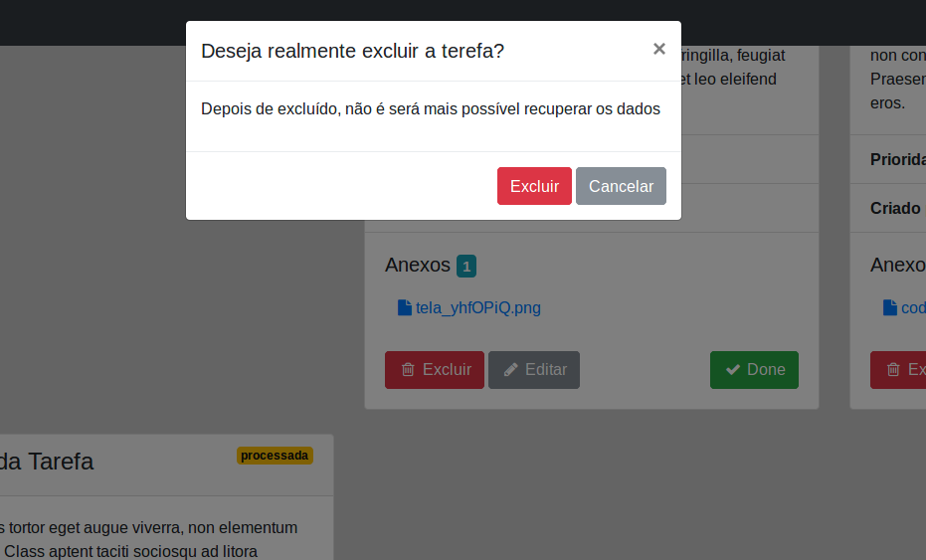
Task: Click the checkmark icon on the Done button
Action: click(733, 370)
